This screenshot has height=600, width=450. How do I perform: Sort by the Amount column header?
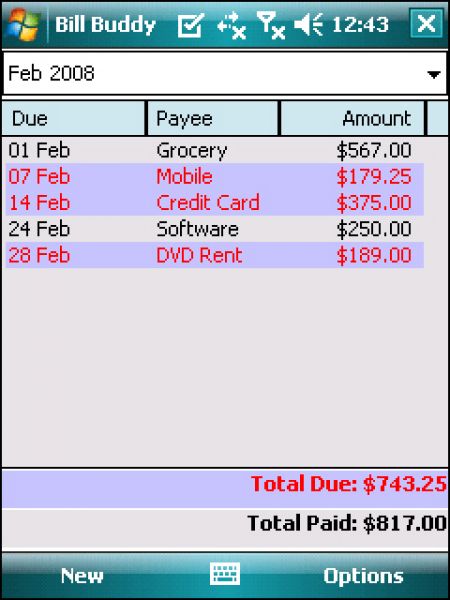click(353, 118)
